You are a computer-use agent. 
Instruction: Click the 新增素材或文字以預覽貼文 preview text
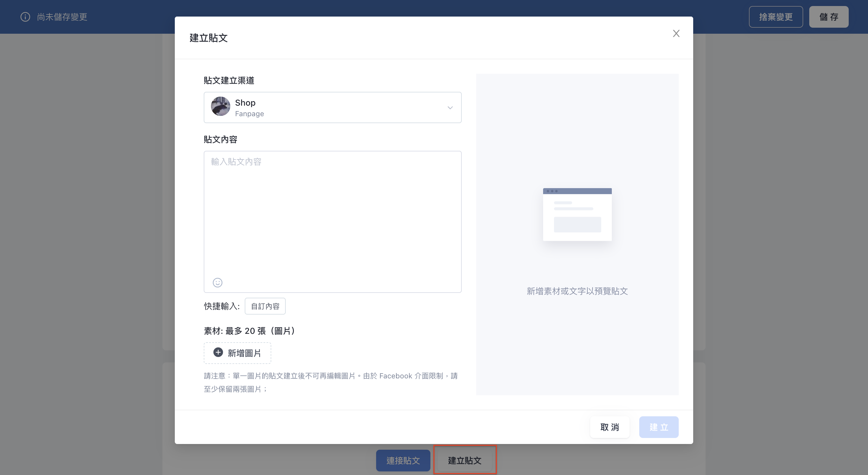click(x=577, y=291)
